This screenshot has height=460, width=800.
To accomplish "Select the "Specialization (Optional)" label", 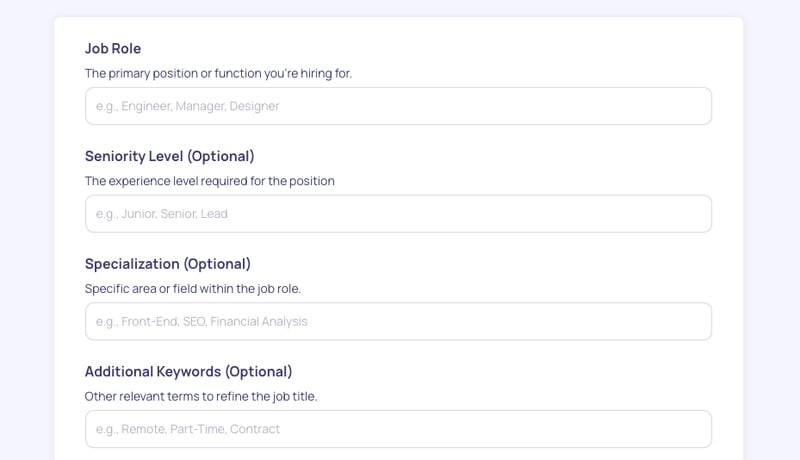I will point(168,264).
